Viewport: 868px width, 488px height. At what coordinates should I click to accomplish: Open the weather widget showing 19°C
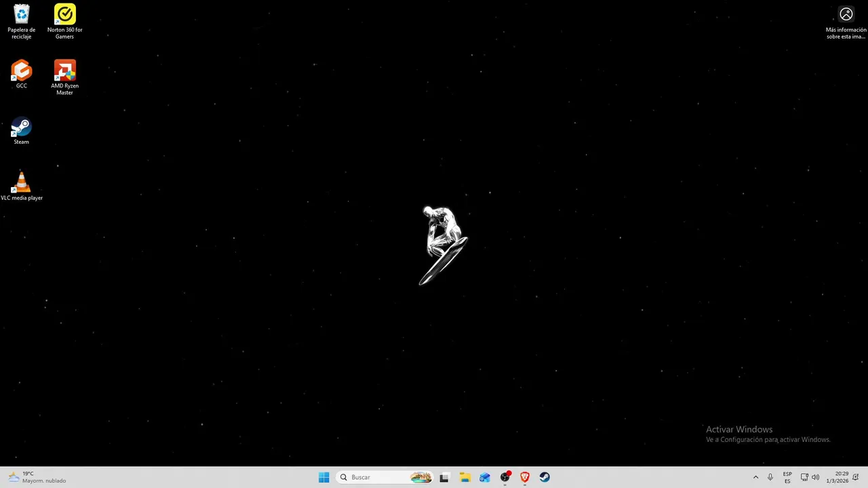click(x=37, y=477)
